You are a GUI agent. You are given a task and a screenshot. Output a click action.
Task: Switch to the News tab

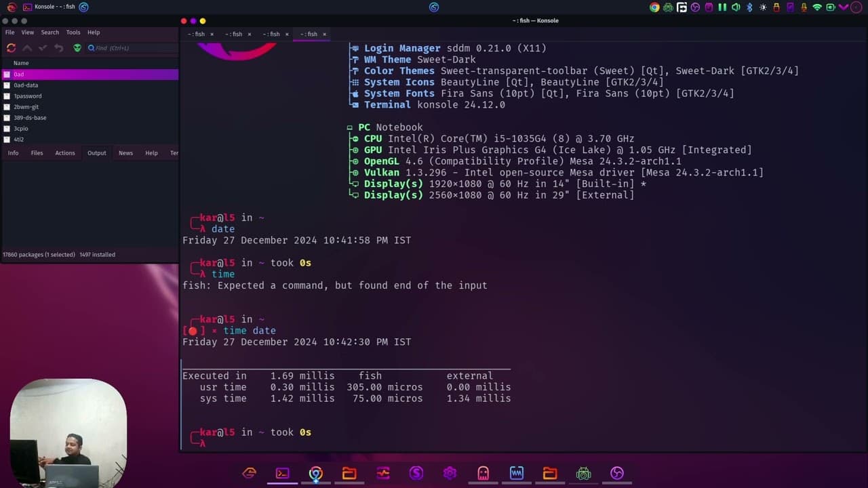[x=126, y=153]
